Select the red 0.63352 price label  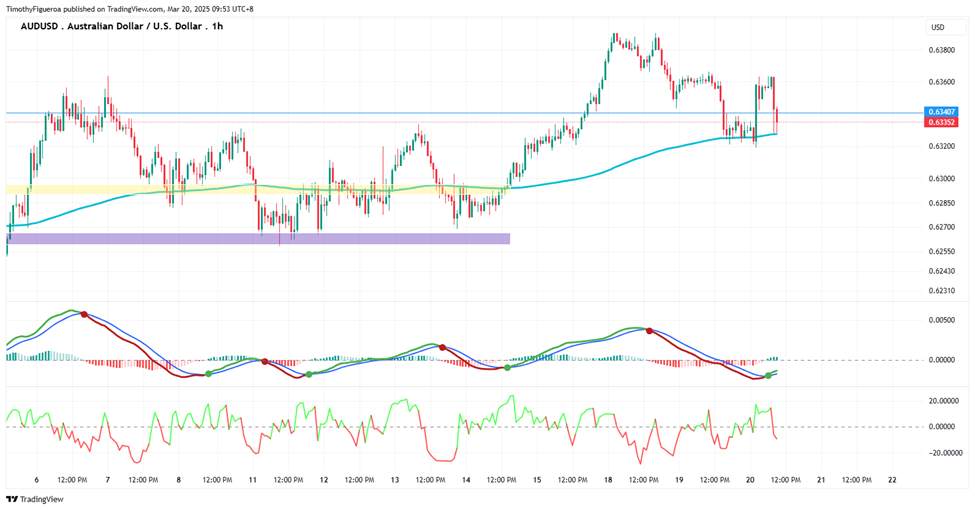click(941, 122)
